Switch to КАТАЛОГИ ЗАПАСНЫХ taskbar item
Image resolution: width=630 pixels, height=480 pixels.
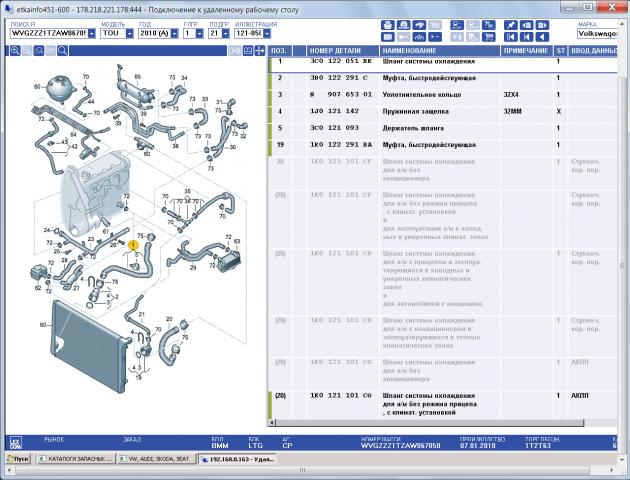pyautogui.click(x=76, y=459)
